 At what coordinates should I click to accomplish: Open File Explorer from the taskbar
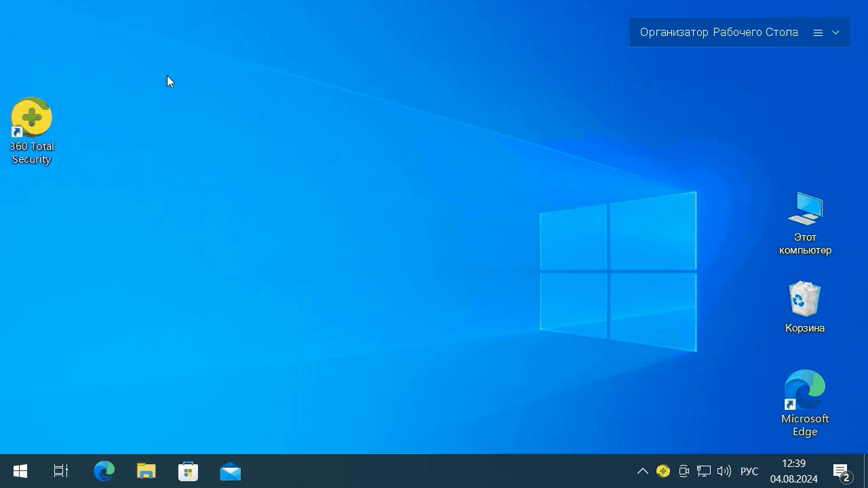click(x=146, y=471)
